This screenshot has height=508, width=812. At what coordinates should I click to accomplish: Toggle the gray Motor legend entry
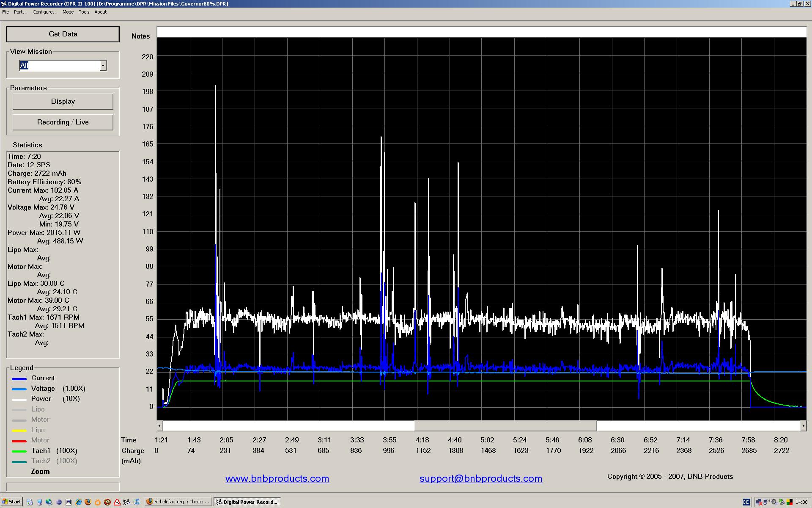40,420
